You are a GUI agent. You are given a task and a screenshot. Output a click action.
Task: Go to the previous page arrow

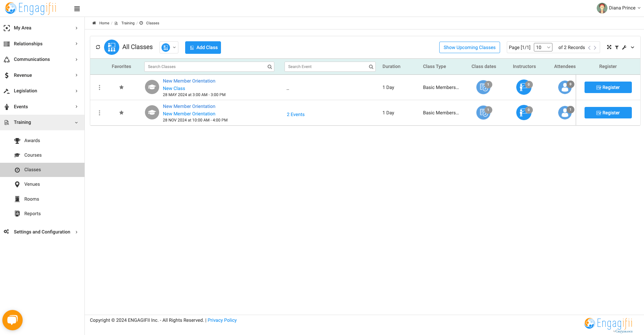[589, 48]
